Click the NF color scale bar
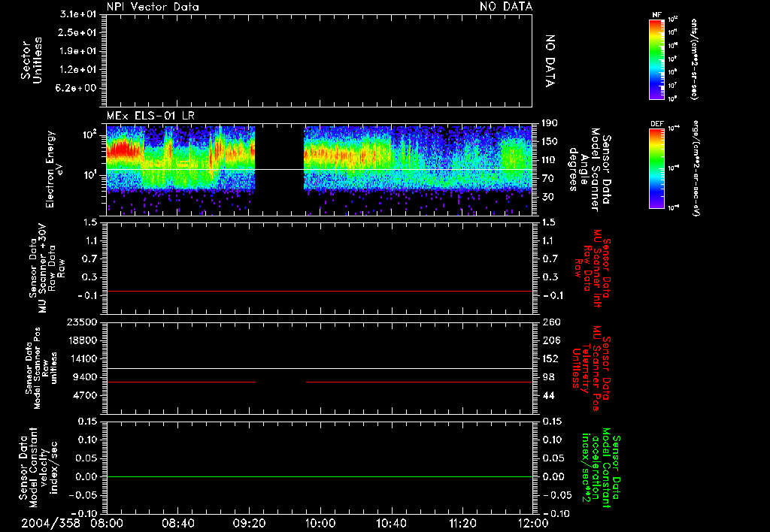Image resolution: width=770 pixels, height=532 pixels. coord(658,59)
